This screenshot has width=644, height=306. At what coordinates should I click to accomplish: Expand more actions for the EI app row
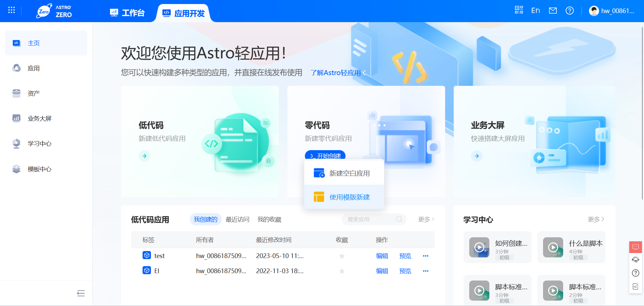coord(425,271)
